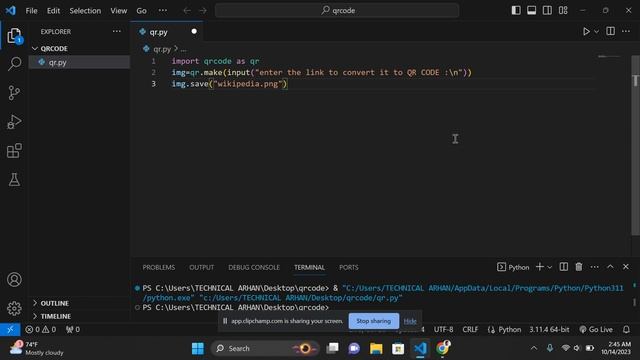Switch to the PROBLEMS tab
The height and width of the screenshot is (360, 640).
[159, 267]
